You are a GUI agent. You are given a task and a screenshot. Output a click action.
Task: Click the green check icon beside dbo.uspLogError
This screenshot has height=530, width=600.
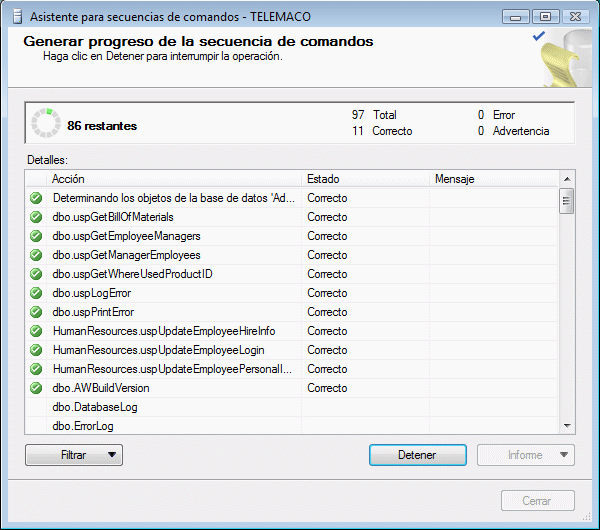tap(36, 293)
